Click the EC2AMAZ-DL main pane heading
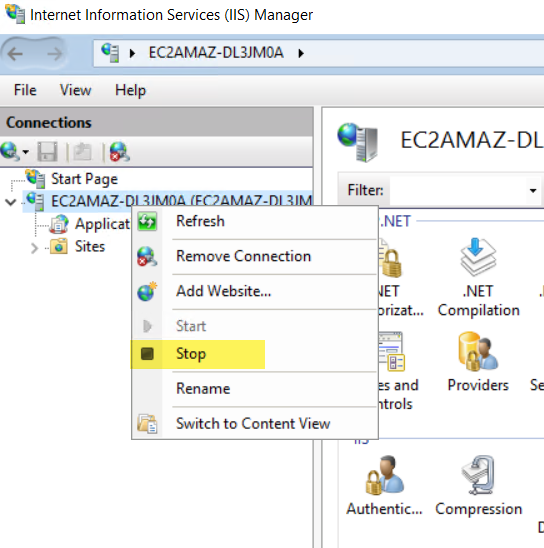 (x=471, y=140)
